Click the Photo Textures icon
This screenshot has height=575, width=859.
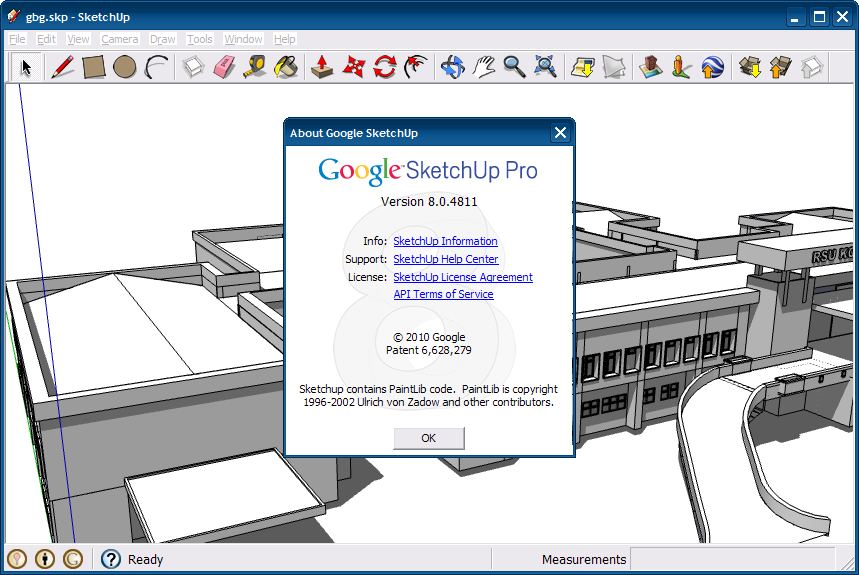coord(681,67)
